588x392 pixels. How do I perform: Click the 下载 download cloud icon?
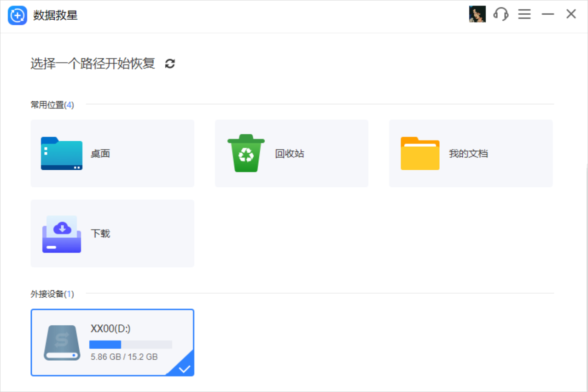pyautogui.click(x=61, y=233)
